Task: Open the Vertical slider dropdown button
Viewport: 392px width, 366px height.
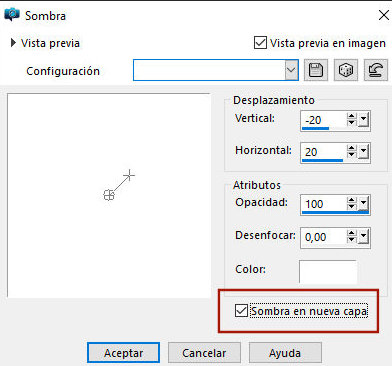Action: (x=363, y=119)
